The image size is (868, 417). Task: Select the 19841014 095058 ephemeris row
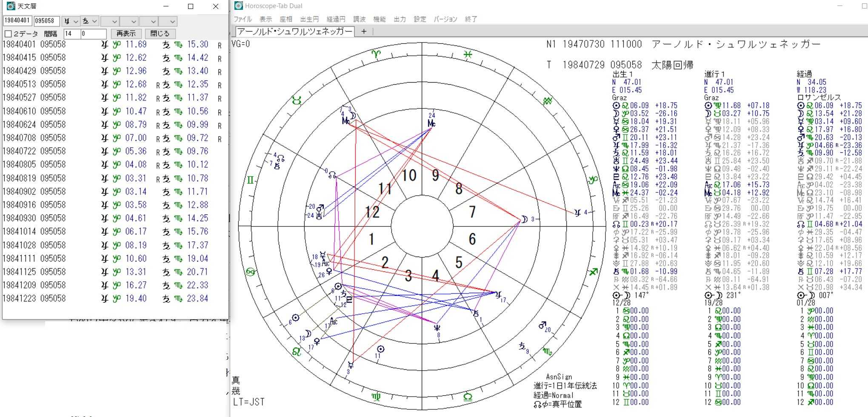[113, 231]
